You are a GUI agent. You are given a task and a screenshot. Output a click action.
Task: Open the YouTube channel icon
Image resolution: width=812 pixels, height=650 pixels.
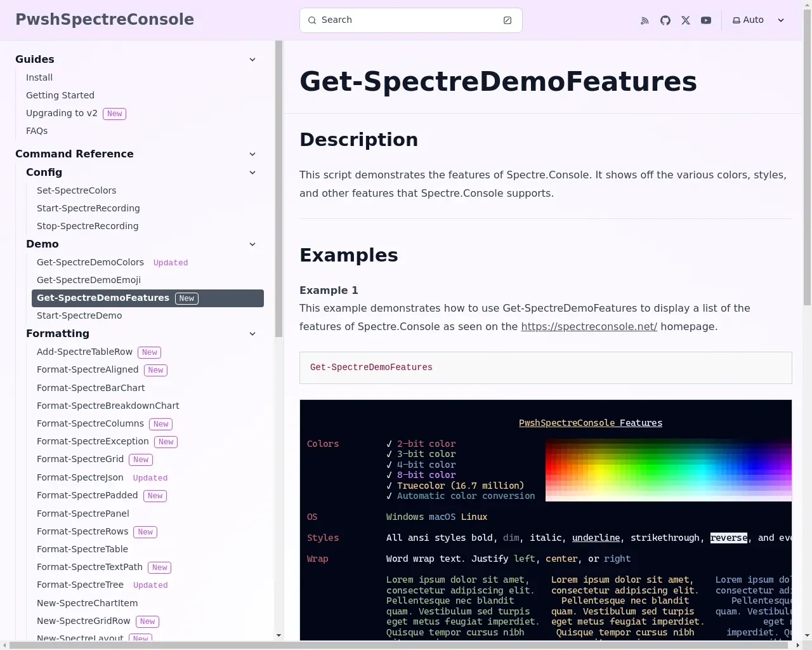(706, 20)
